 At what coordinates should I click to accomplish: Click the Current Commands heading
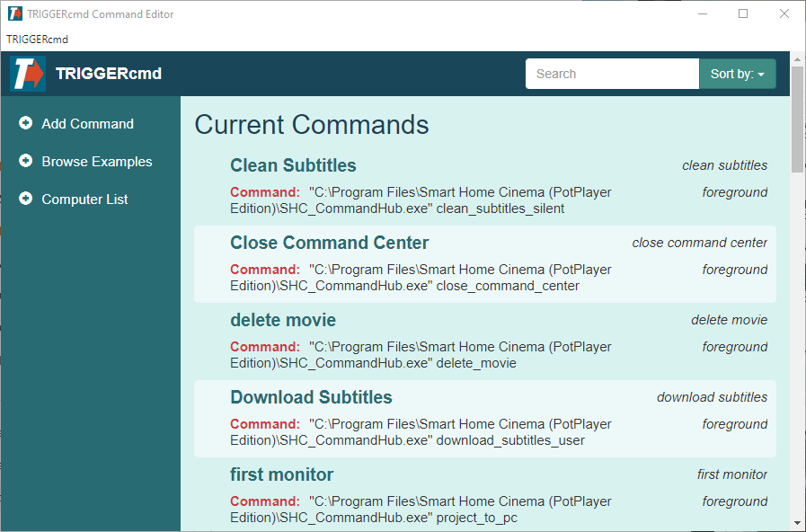coord(312,124)
